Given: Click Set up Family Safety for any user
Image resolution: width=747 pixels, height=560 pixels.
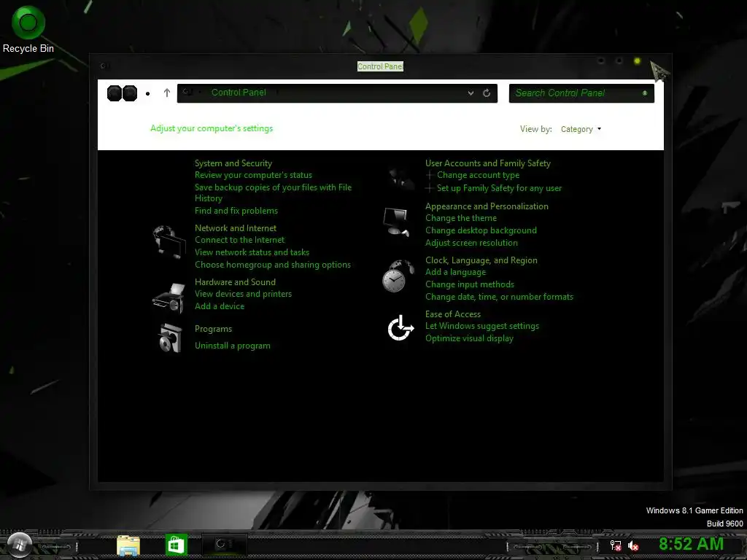Looking at the screenshot, I should 499,188.
